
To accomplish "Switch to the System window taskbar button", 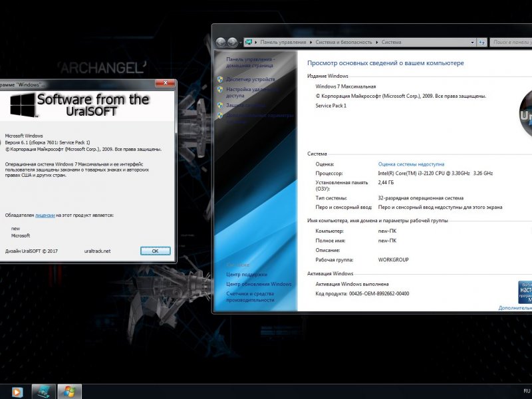I will click(44, 392).
